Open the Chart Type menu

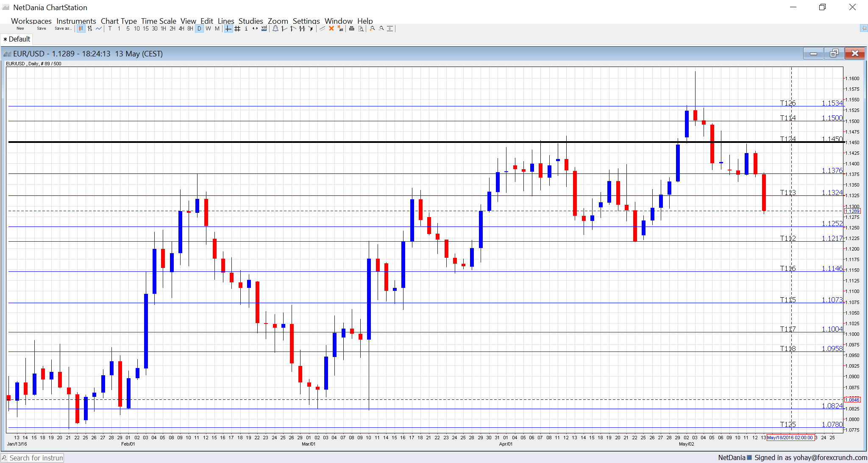(x=119, y=21)
